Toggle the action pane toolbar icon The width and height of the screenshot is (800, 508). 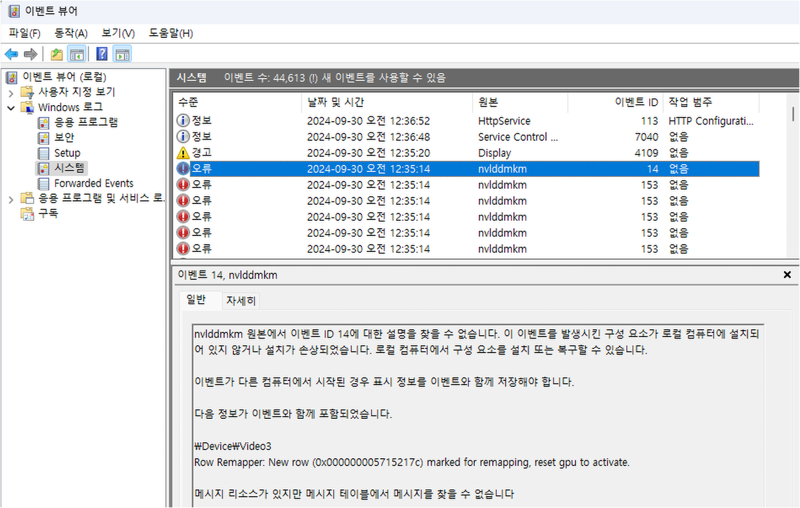[122, 54]
